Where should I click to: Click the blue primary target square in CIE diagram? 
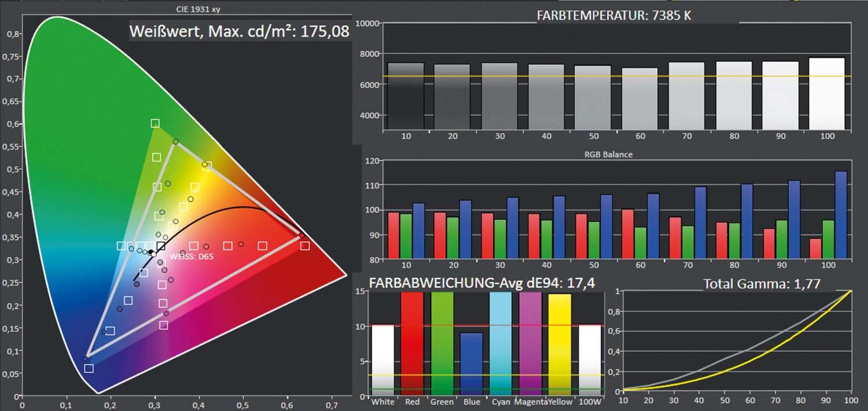pos(89,369)
